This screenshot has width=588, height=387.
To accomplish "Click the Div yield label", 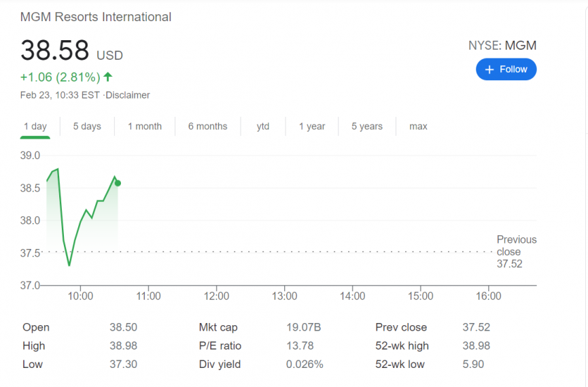I will pos(220,364).
